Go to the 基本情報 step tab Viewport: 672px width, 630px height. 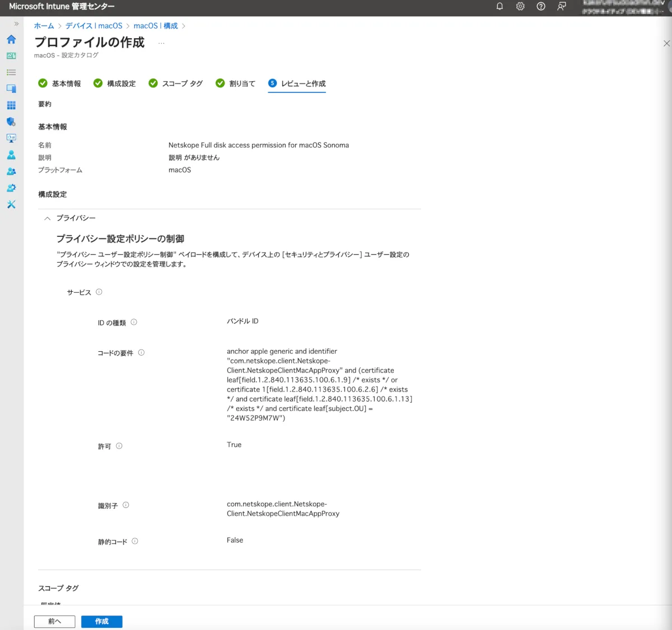(x=59, y=83)
